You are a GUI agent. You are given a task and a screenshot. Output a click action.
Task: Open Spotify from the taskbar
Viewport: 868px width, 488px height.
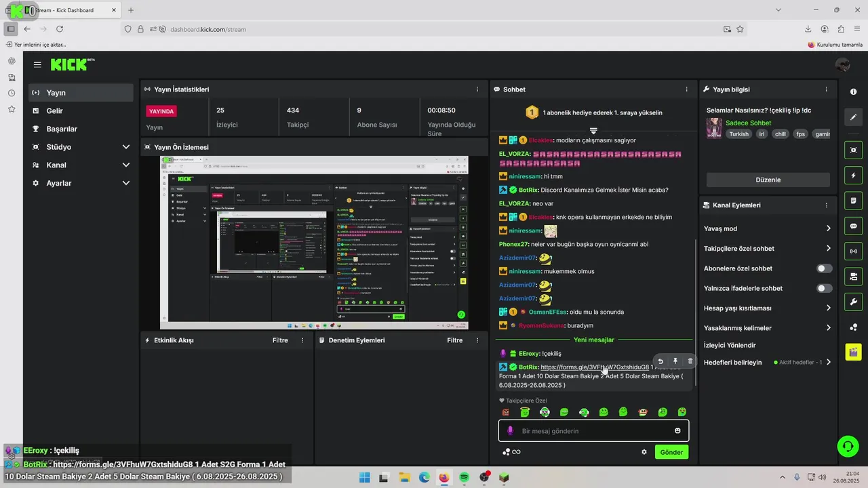464,477
